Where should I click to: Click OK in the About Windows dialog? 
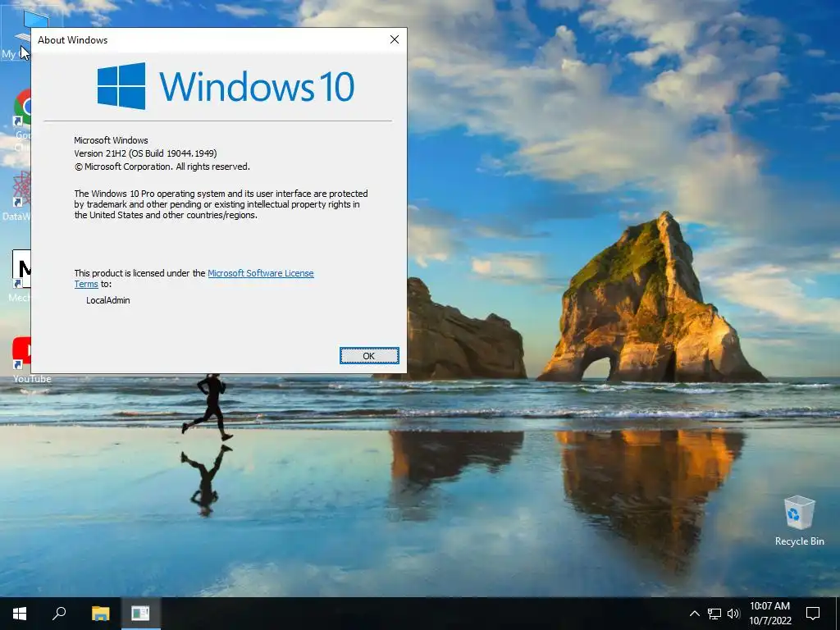[x=369, y=356]
